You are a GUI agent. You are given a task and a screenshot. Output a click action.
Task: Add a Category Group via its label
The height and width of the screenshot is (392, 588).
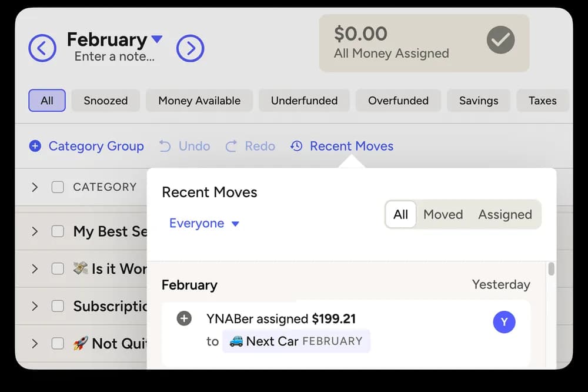click(96, 146)
